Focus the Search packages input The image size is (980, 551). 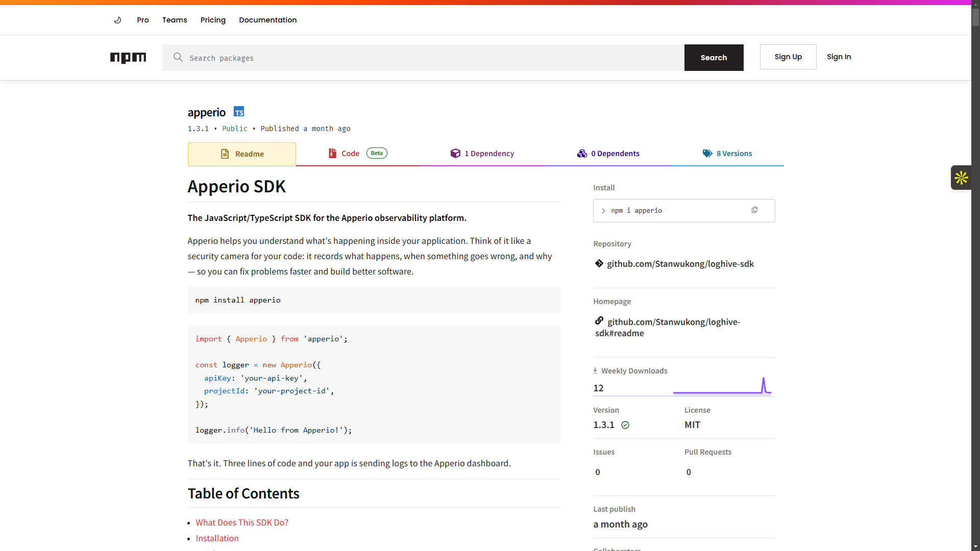click(423, 58)
